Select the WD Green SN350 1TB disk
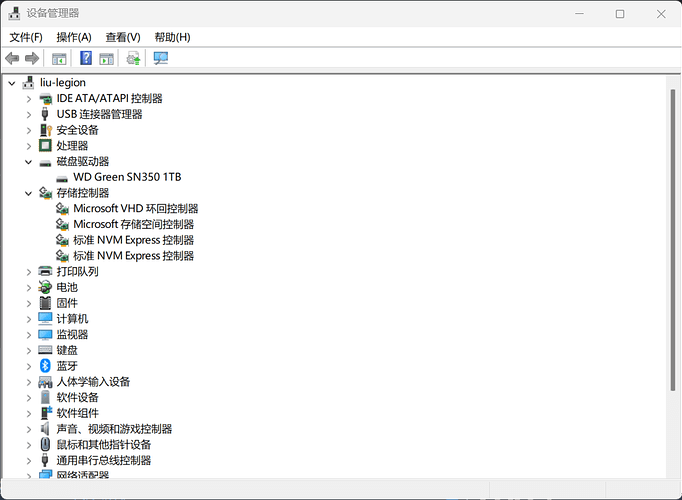 tap(127, 177)
